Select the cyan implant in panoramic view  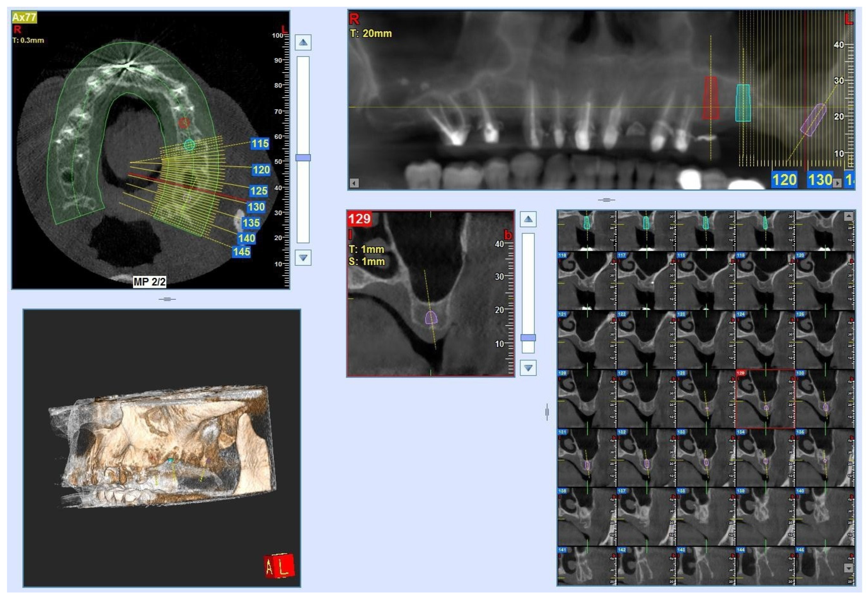tap(743, 103)
